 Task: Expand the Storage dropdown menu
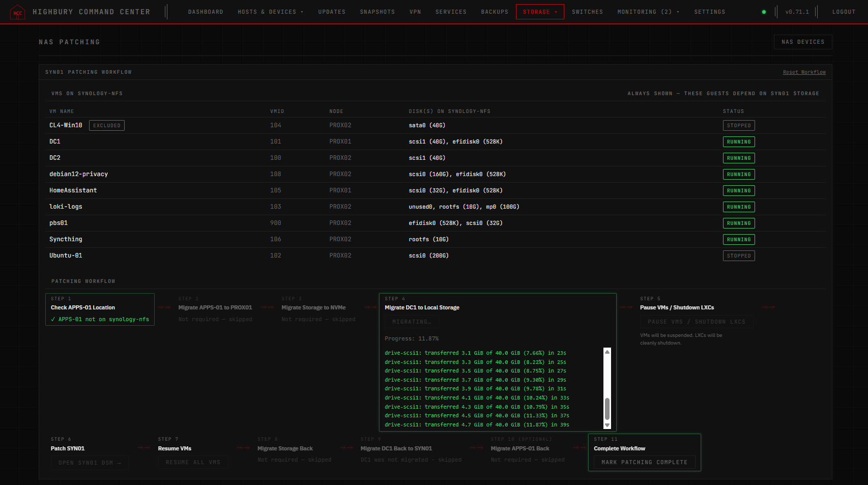tap(540, 12)
